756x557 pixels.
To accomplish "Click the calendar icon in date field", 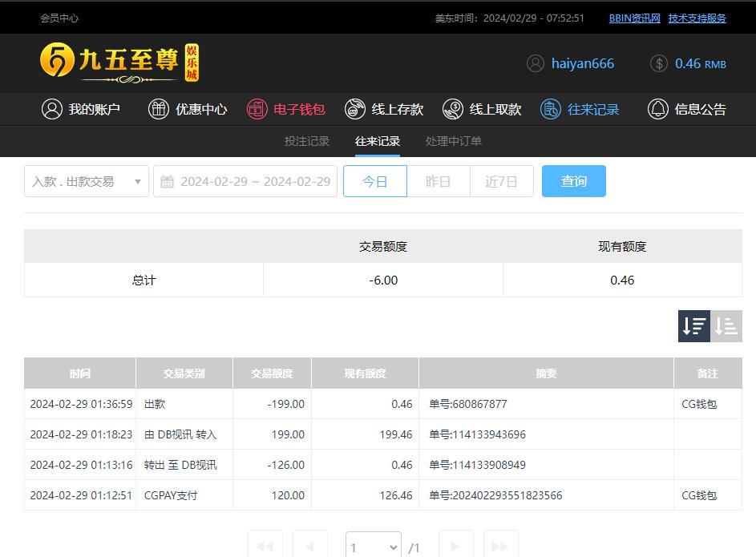I will coord(167,182).
